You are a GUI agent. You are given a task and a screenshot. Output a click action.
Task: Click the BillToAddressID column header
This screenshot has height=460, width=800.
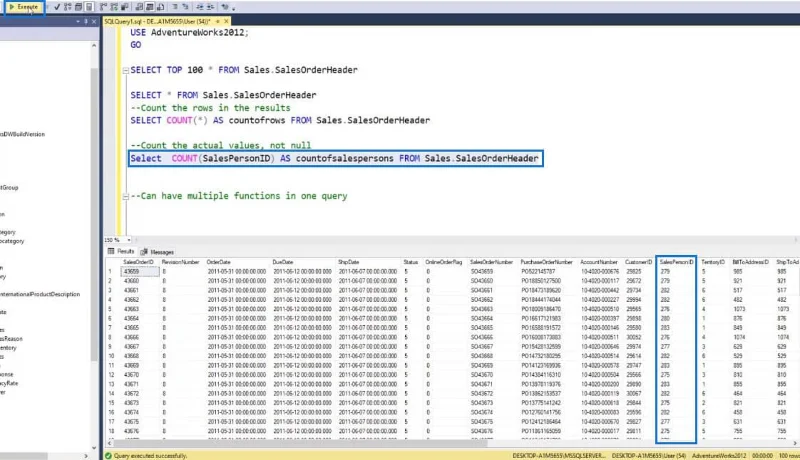click(x=751, y=262)
